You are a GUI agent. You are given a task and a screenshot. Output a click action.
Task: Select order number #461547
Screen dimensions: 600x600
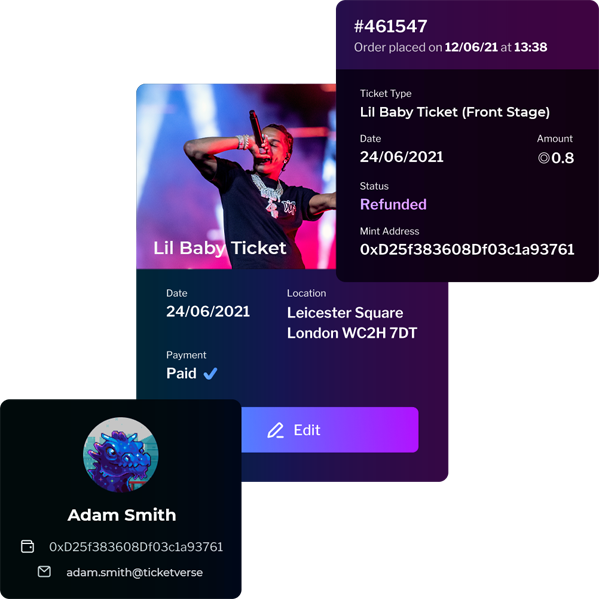390,26
